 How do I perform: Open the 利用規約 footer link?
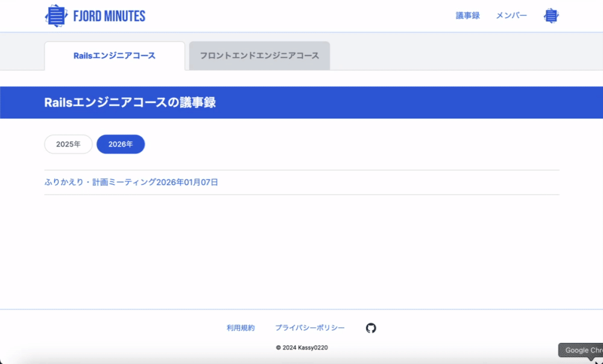pyautogui.click(x=241, y=328)
